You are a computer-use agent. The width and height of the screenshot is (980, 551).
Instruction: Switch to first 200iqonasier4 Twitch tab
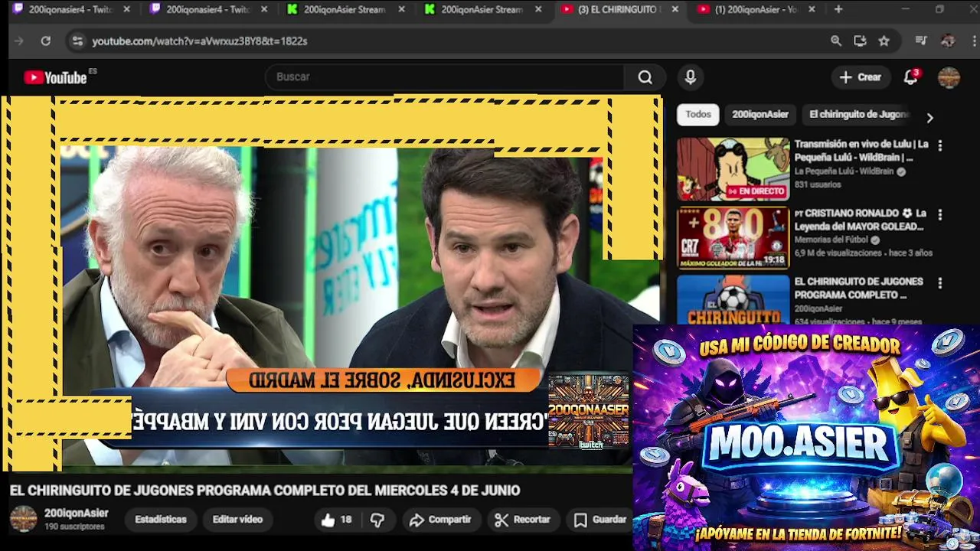click(x=70, y=9)
